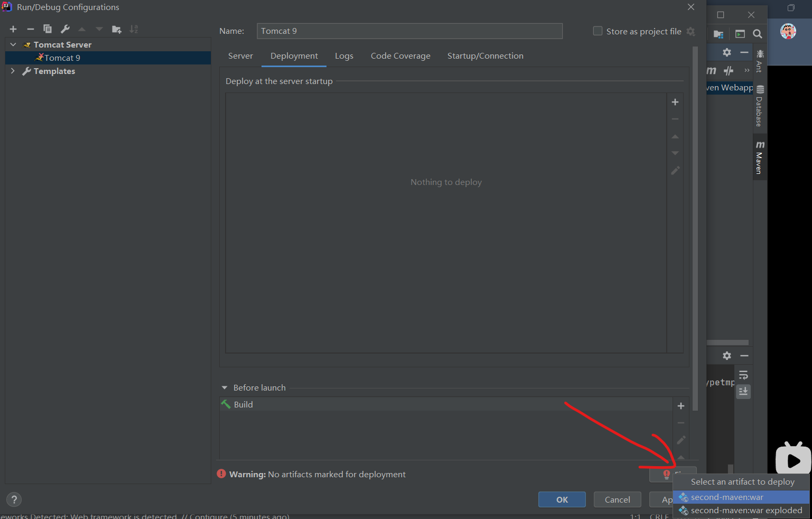Open project file storage settings gear

pyautogui.click(x=691, y=31)
